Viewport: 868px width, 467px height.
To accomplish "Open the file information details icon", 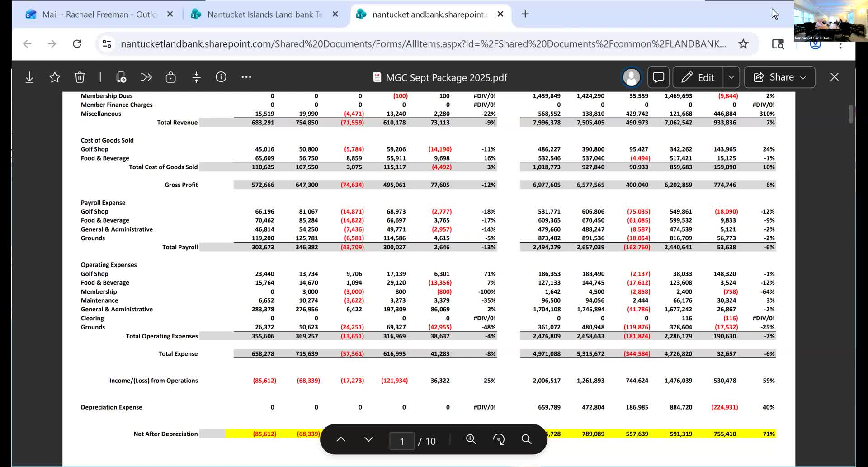I will (221, 77).
